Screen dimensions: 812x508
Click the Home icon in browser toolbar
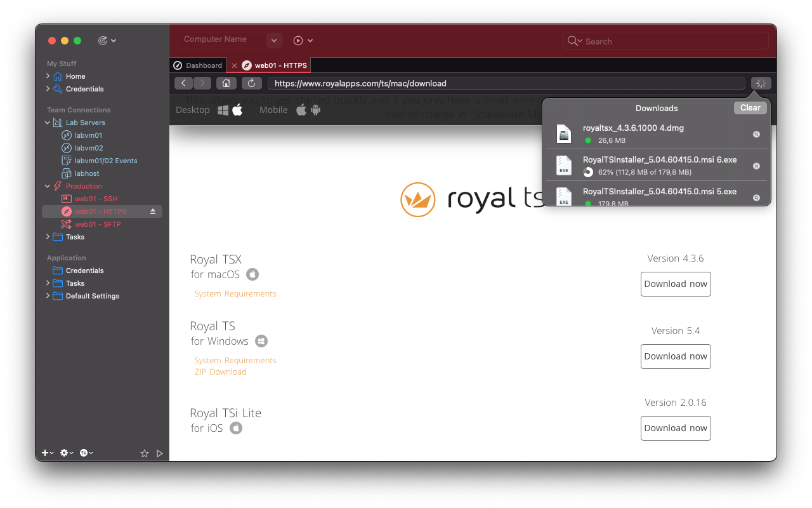point(226,83)
